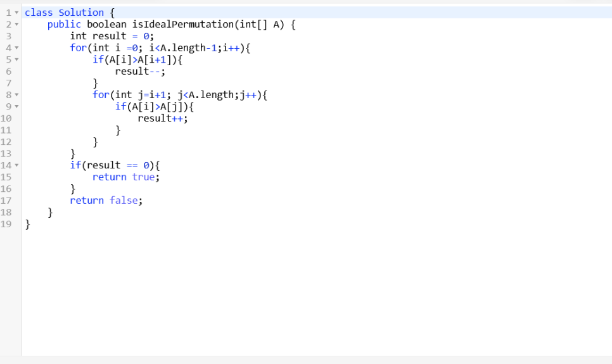Click 'j=i+1' in the inner for loop
Image resolution: width=612 pixels, height=364 pixels.
coord(152,95)
